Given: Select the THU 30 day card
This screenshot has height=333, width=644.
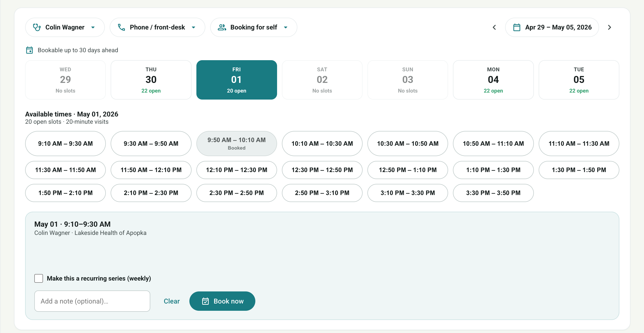Looking at the screenshot, I should 151,80.
